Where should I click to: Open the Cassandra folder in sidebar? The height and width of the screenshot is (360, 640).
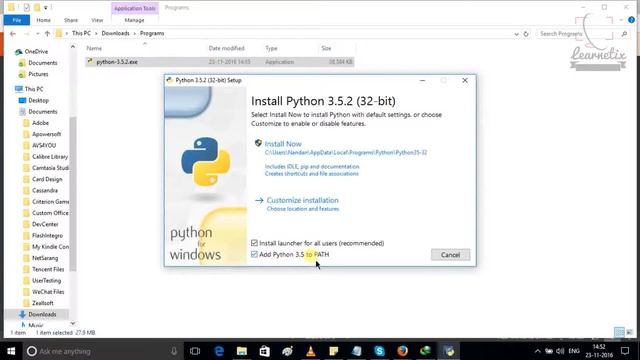pyautogui.click(x=45, y=191)
